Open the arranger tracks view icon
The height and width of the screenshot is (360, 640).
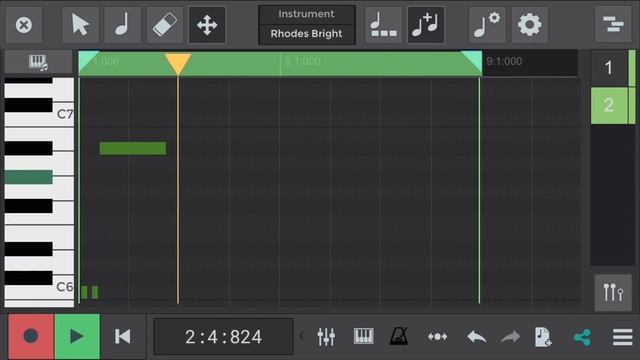[613, 25]
